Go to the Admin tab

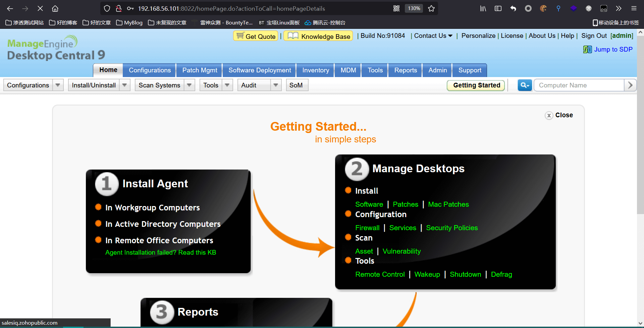(x=437, y=70)
